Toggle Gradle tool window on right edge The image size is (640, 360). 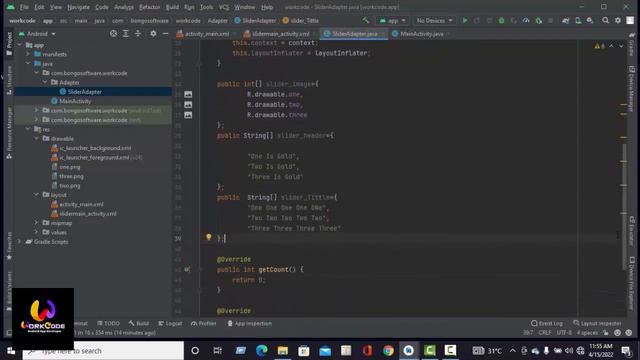pyautogui.click(x=631, y=46)
